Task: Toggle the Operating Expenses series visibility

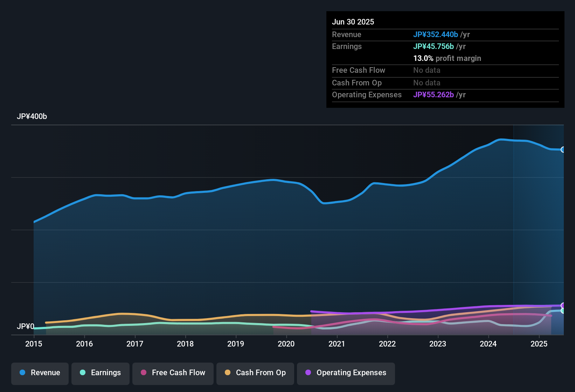Action: click(346, 373)
